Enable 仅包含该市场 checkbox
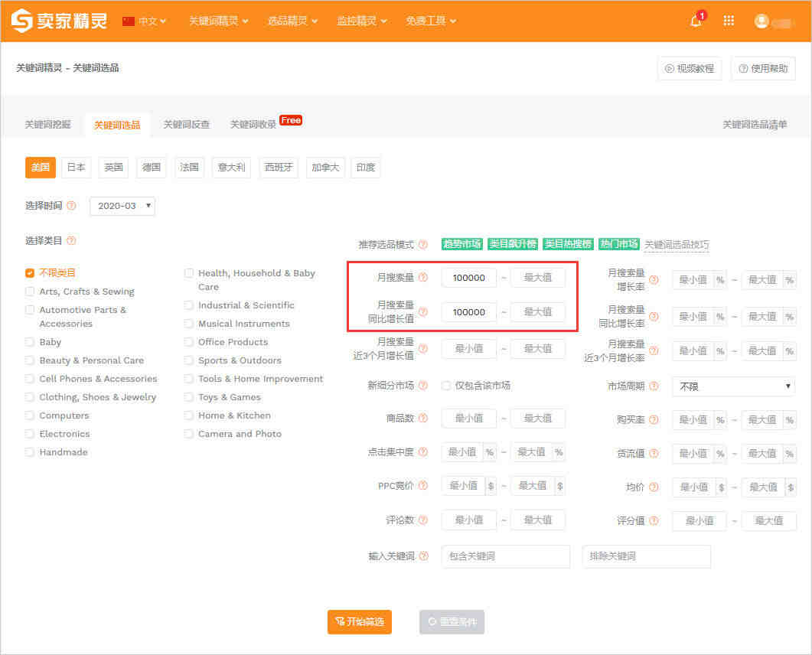Screen dimensions: 812x655 pyautogui.click(x=446, y=386)
